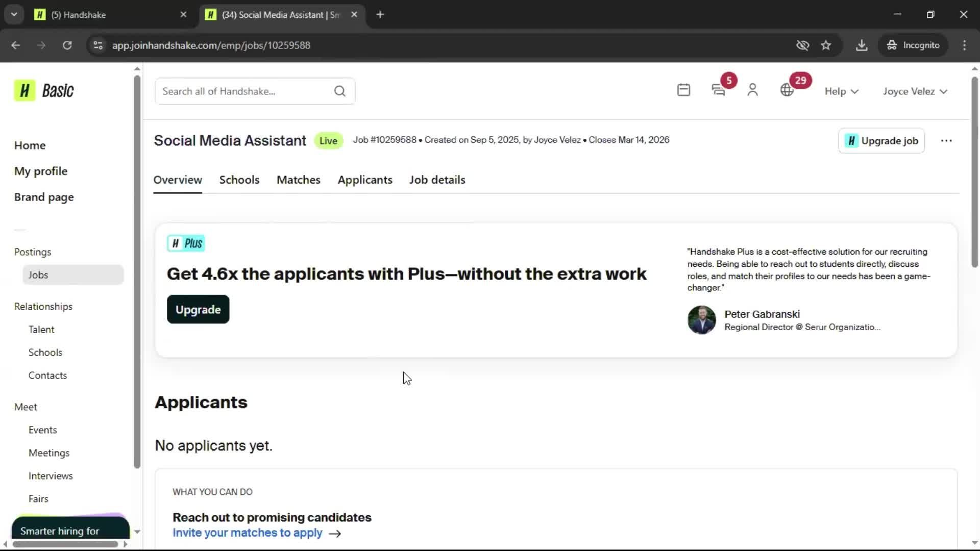Click the Incognito indicator
This screenshot has height=551, width=980.
[x=914, y=45]
